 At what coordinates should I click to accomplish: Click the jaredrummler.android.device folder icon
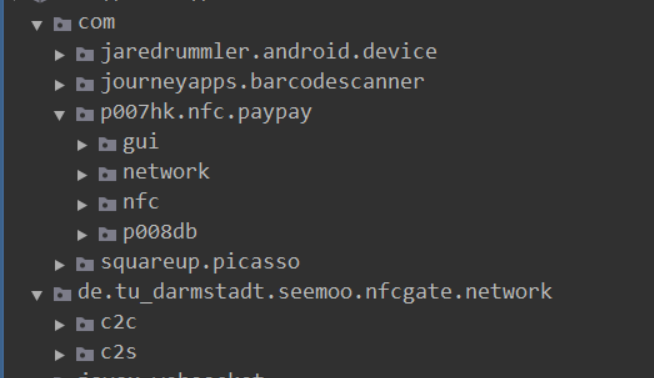(x=85, y=54)
